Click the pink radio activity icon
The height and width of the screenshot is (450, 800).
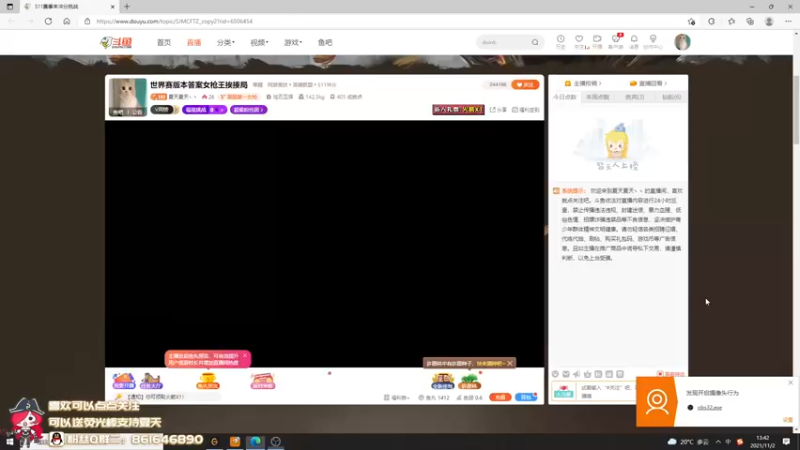pos(263,381)
